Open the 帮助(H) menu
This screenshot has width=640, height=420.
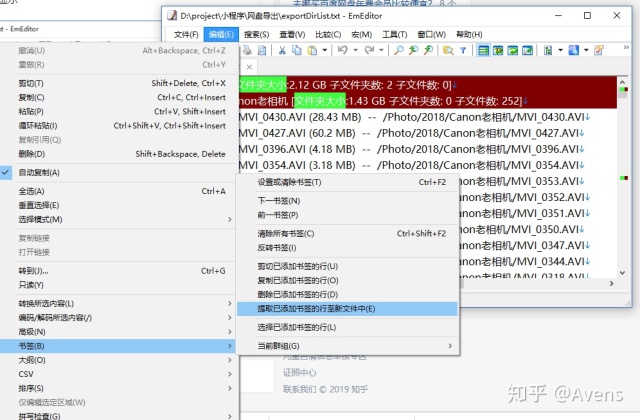coord(469,35)
